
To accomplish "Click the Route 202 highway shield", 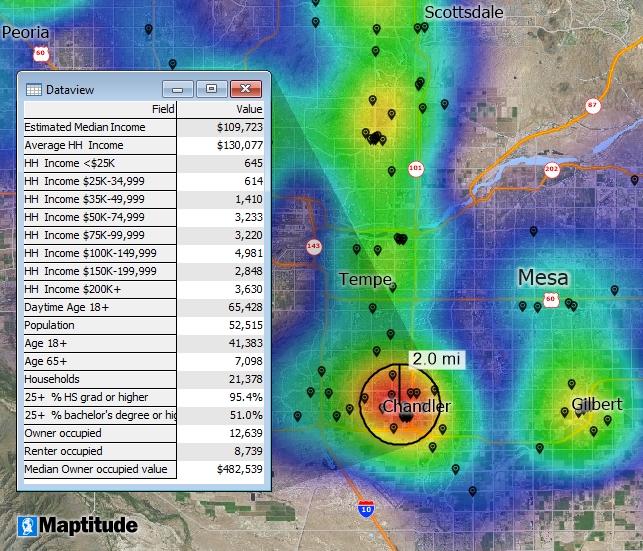I will (552, 170).
